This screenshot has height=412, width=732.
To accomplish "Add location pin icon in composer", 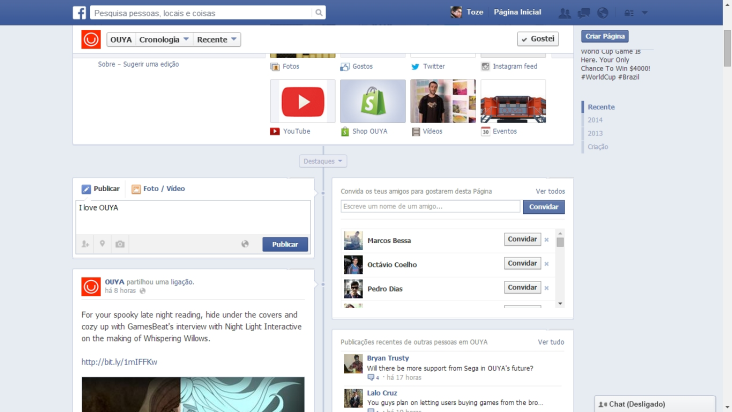I will [102, 244].
